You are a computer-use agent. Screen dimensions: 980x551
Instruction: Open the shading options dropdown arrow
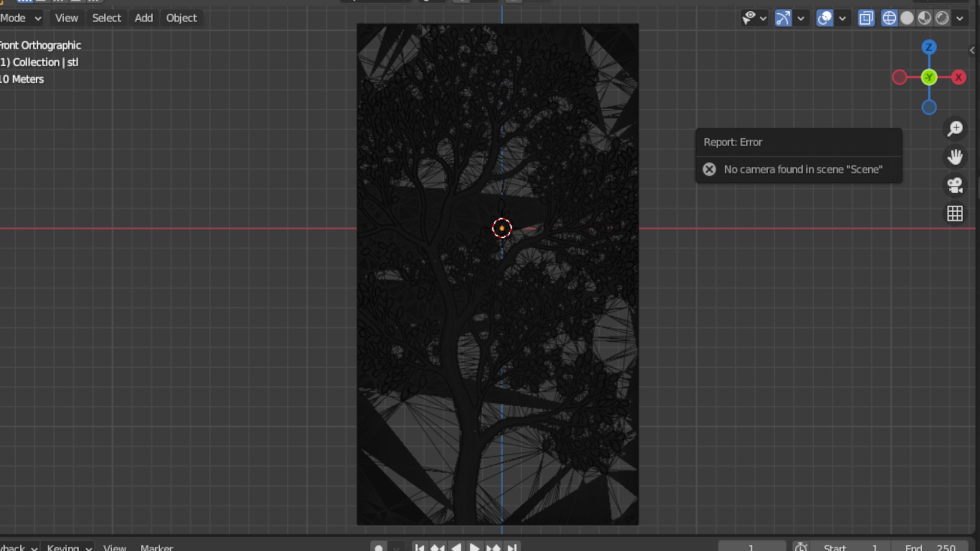point(960,18)
